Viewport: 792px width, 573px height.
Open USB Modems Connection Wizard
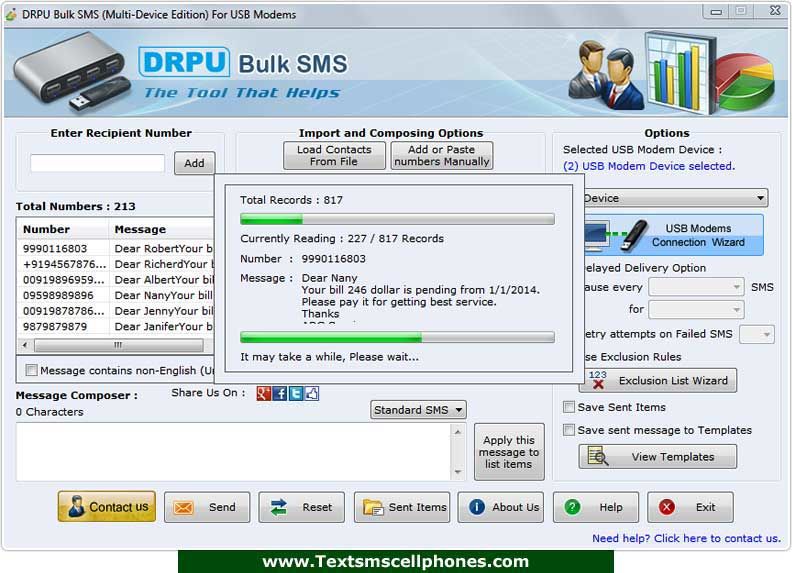click(x=674, y=235)
